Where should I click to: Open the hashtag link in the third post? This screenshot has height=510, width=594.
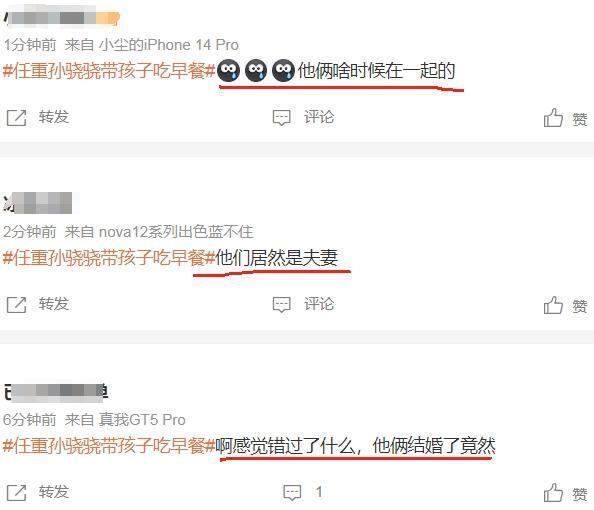point(109,446)
